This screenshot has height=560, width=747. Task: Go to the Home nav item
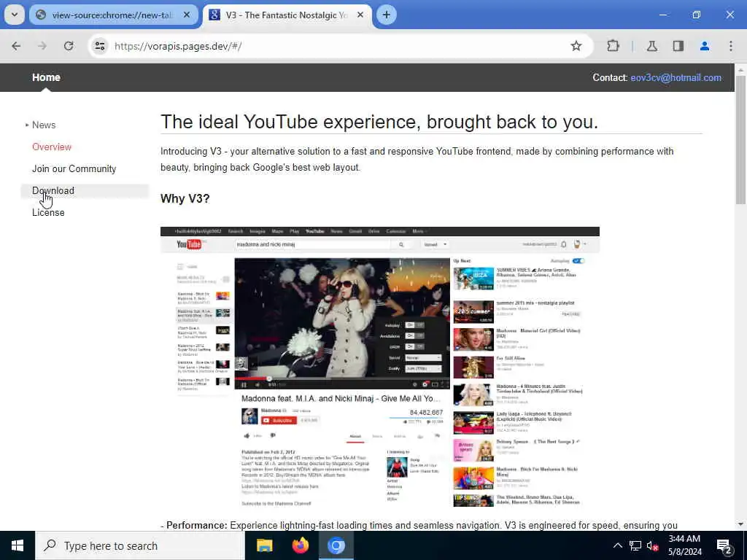[46, 77]
